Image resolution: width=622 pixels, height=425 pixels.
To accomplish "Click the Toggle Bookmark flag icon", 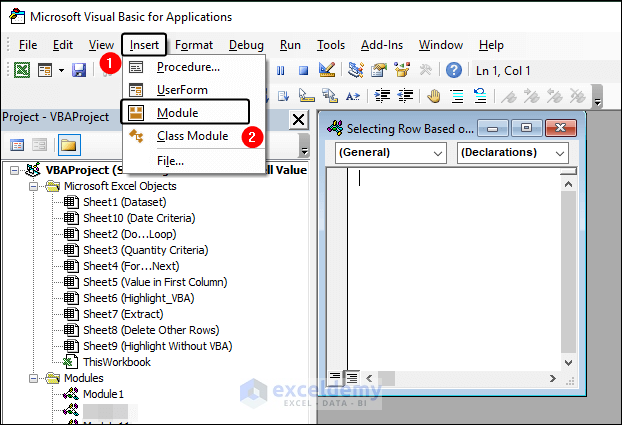I will [x=509, y=96].
